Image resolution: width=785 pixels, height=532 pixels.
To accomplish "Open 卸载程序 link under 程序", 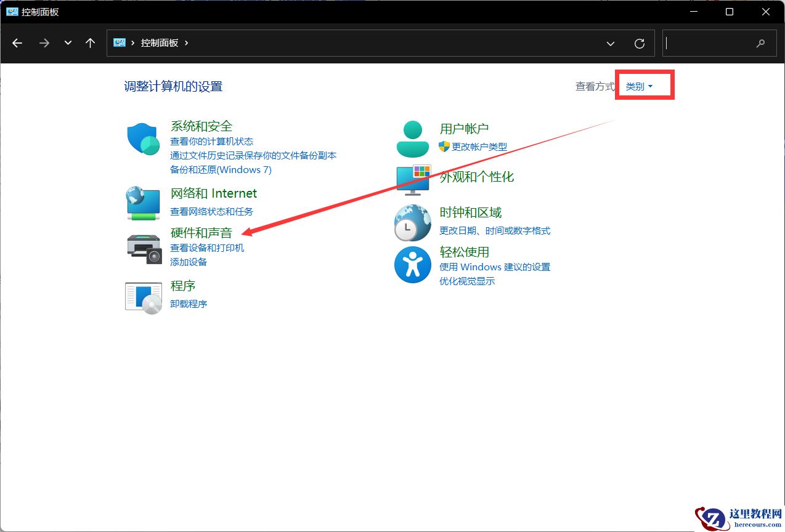I will 189,303.
